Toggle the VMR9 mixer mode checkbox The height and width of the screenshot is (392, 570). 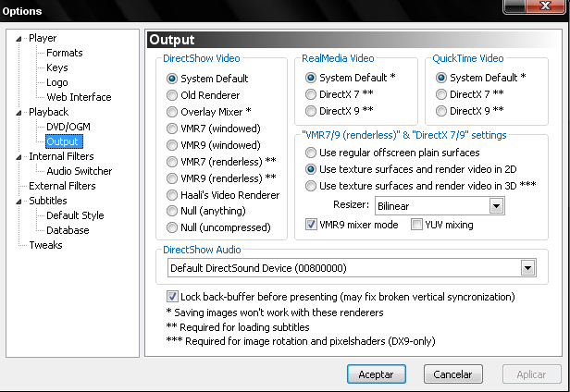tap(312, 224)
